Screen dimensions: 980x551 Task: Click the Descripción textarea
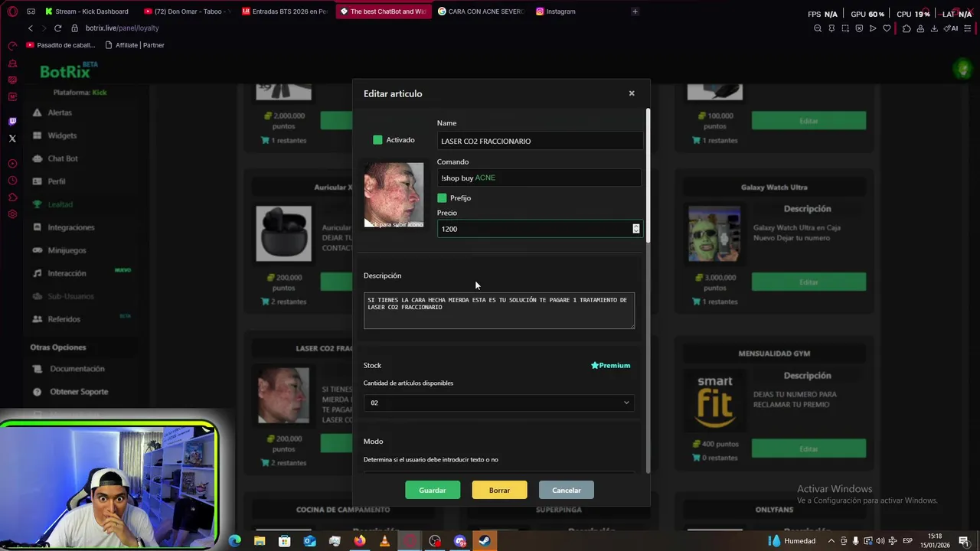[x=499, y=311]
